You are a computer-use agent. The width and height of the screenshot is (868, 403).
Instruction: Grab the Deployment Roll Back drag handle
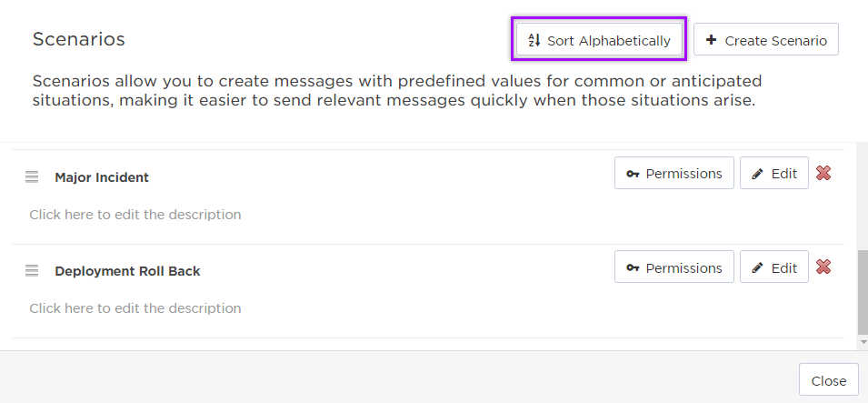click(x=32, y=270)
